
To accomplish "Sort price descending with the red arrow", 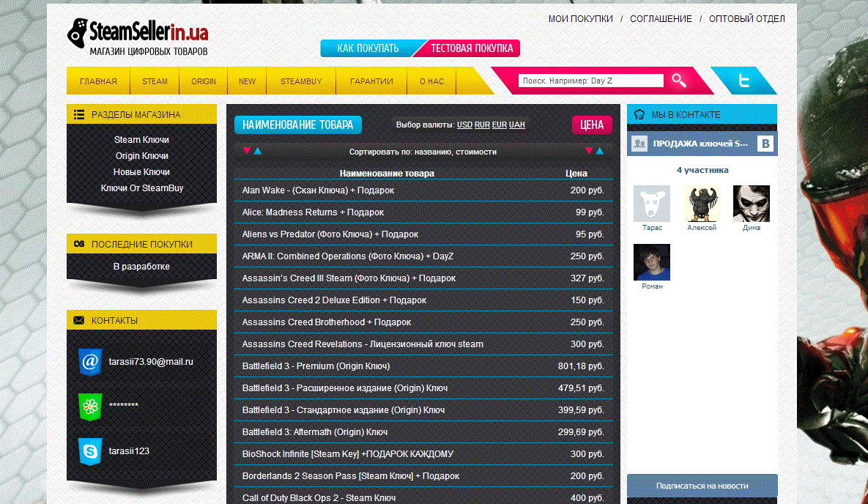I will 589,151.
